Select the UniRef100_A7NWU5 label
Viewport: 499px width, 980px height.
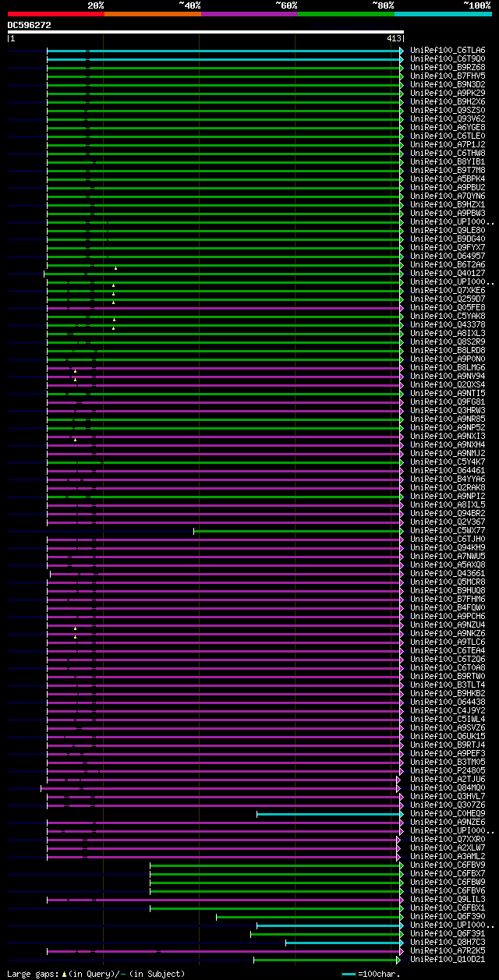pos(448,556)
